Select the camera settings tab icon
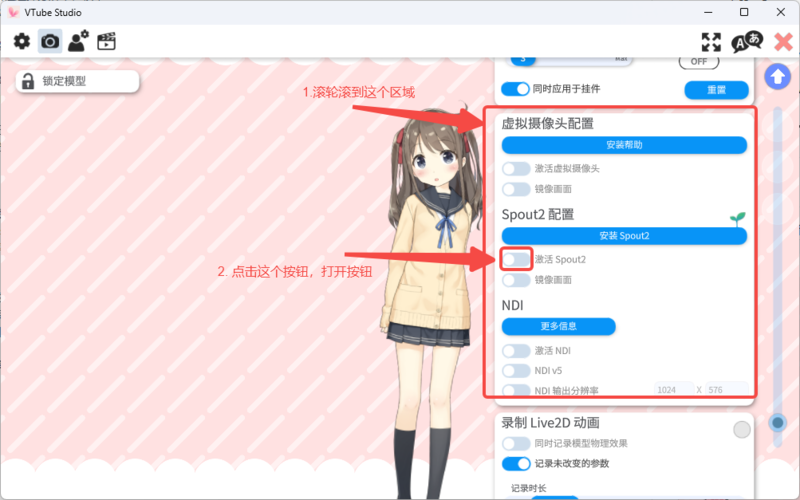 pyautogui.click(x=50, y=41)
